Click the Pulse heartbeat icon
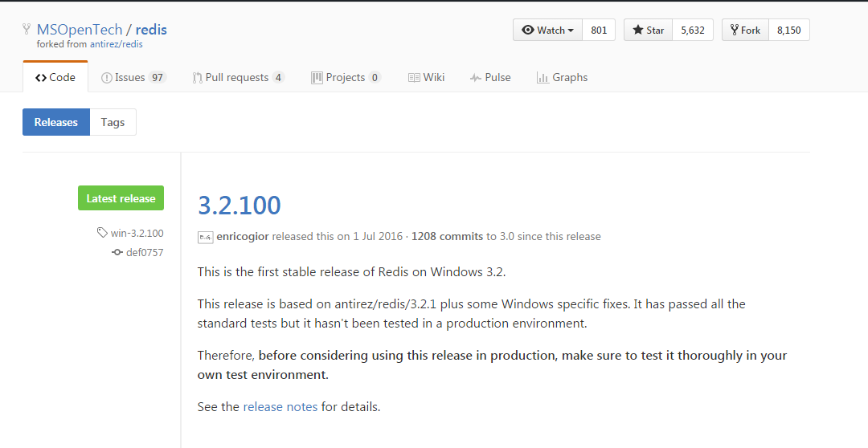This screenshot has width=868, height=448. pos(476,78)
